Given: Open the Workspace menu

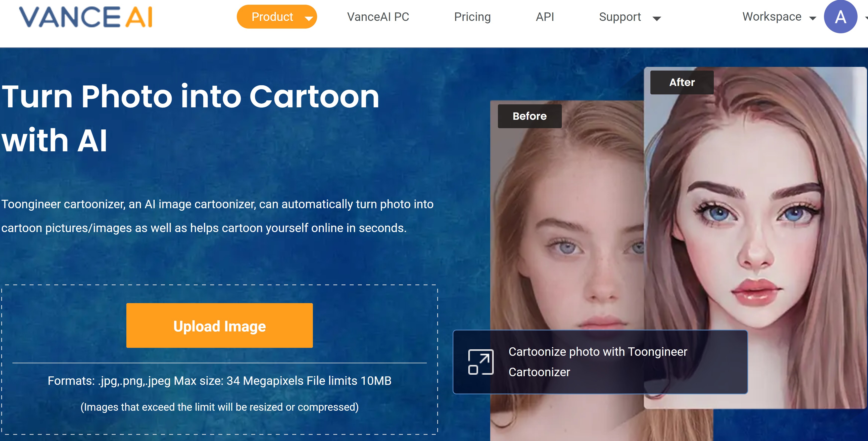Looking at the screenshot, I should click(x=772, y=17).
